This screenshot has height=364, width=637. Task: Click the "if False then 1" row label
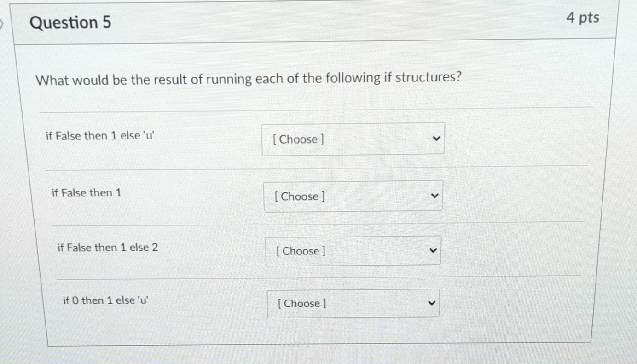tap(86, 193)
